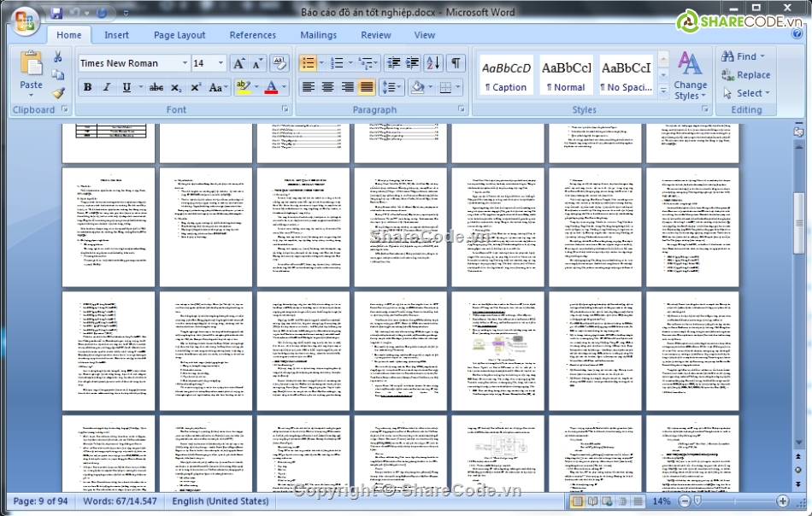Toggle Underline formatting
This screenshot has height=516, width=812.
click(x=127, y=87)
